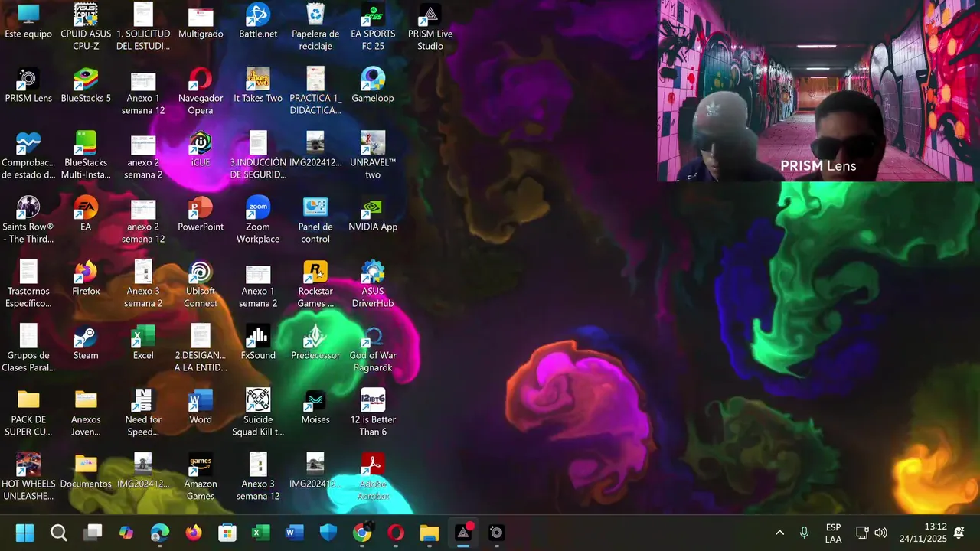980x551 pixels.
Task: Open PACK DE SUPER CU... folder
Action: click(x=28, y=412)
